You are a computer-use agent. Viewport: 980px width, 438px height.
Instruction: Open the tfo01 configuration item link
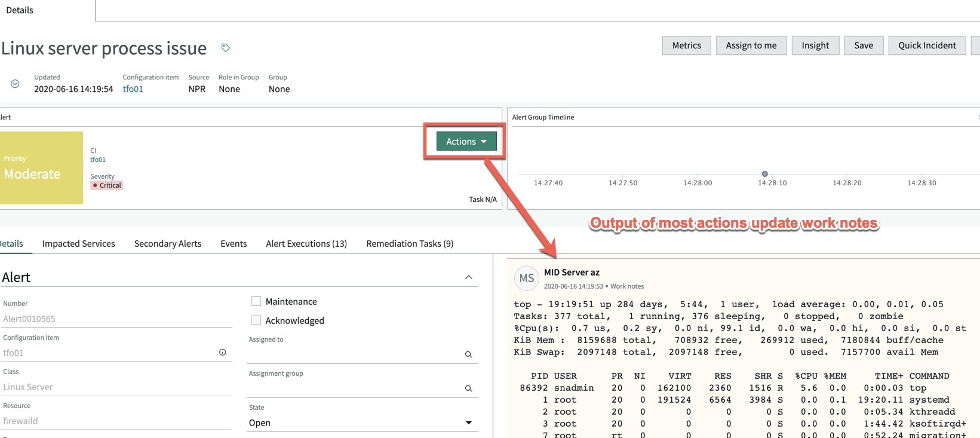coord(133,89)
